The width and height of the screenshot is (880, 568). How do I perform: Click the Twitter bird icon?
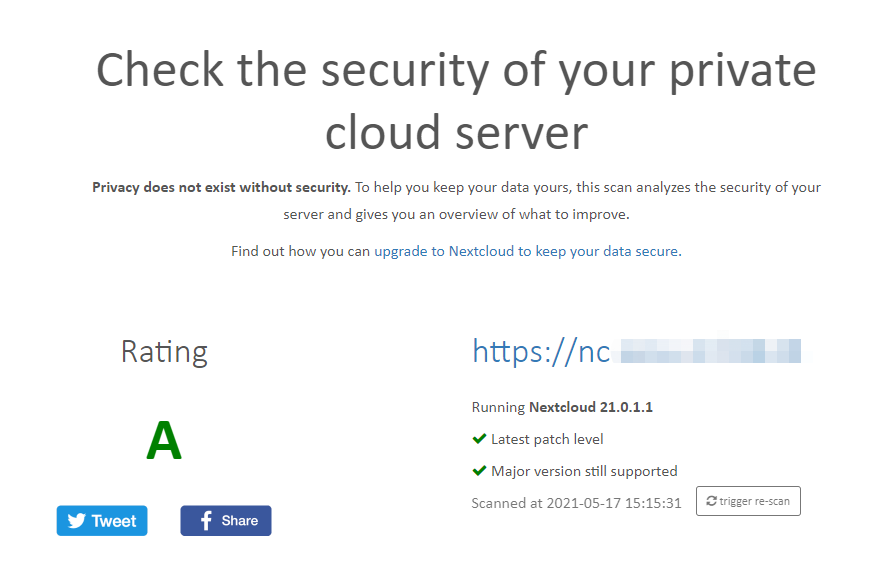coord(76,521)
